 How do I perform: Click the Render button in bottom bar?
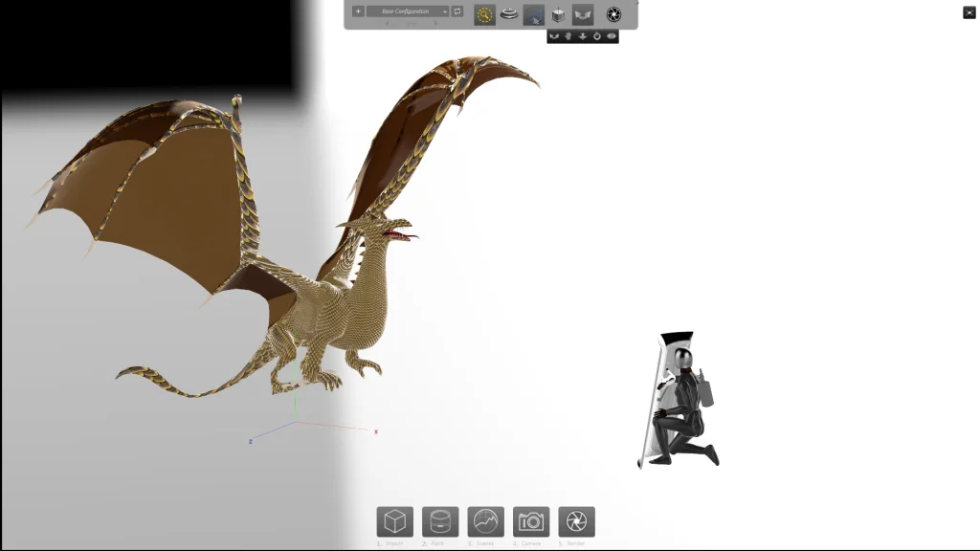click(x=576, y=521)
